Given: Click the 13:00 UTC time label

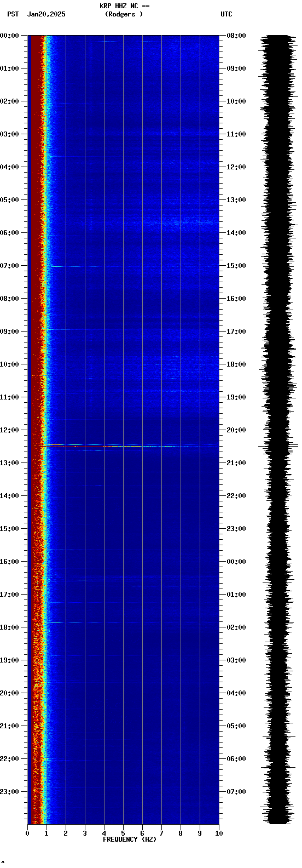Looking at the screenshot, I should pyautogui.click(x=236, y=200).
